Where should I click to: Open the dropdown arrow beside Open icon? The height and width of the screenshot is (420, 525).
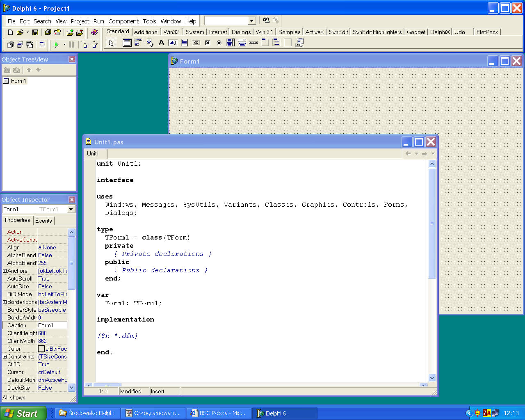tap(27, 32)
